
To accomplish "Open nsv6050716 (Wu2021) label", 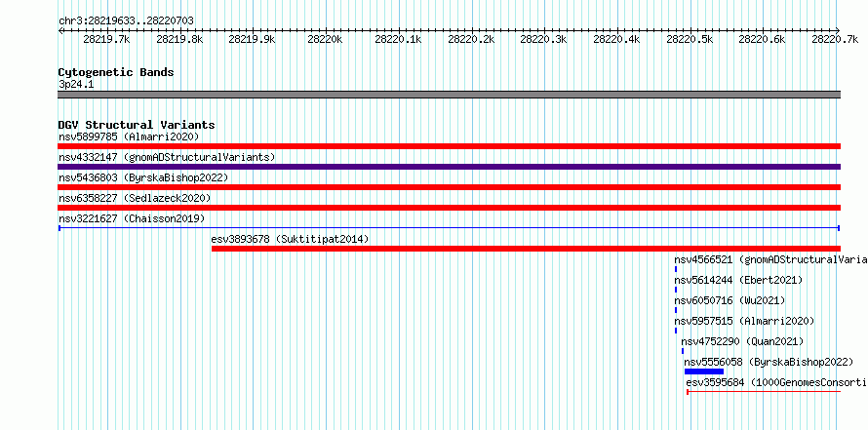I will (x=730, y=300).
